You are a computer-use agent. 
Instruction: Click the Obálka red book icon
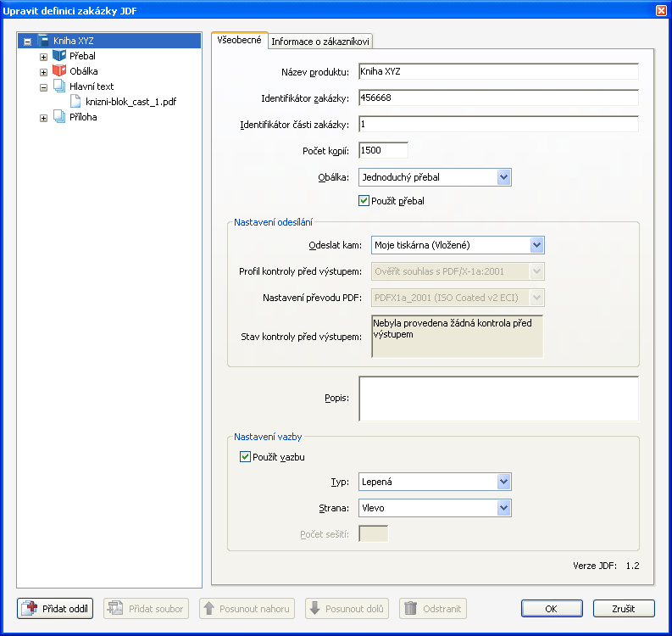click(x=59, y=70)
